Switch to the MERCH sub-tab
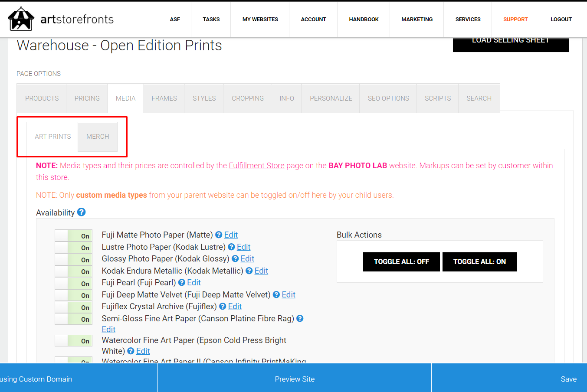This screenshot has width=587, height=392. pyautogui.click(x=98, y=137)
